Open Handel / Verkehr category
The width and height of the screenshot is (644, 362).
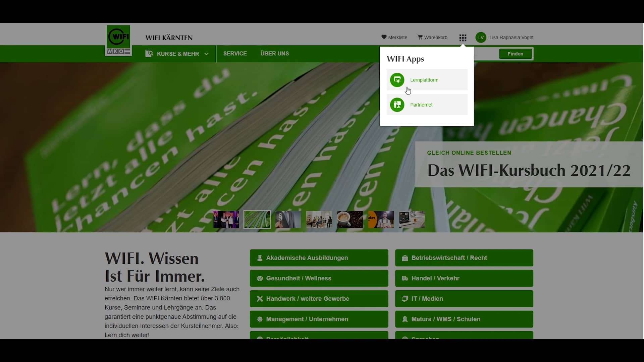coord(464,278)
